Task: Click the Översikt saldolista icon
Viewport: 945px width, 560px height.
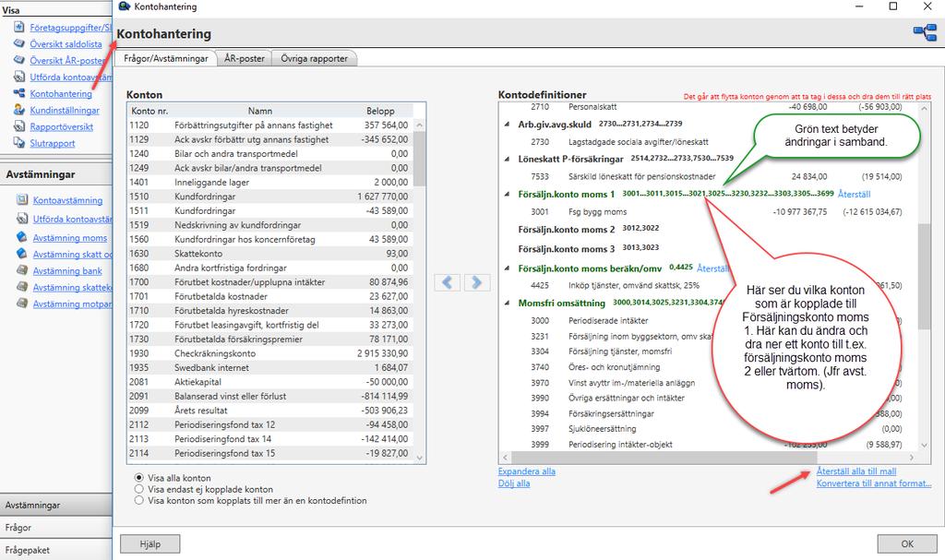Action: (19, 43)
